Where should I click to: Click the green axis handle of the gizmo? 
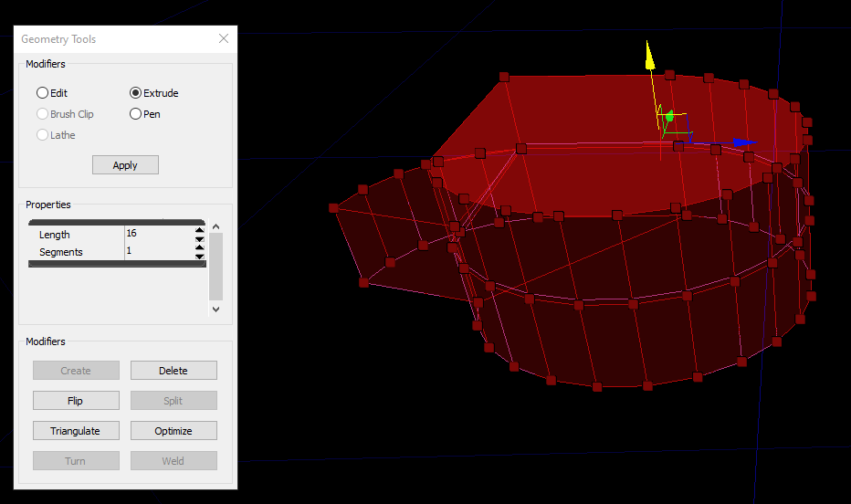pyautogui.click(x=669, y=116)
